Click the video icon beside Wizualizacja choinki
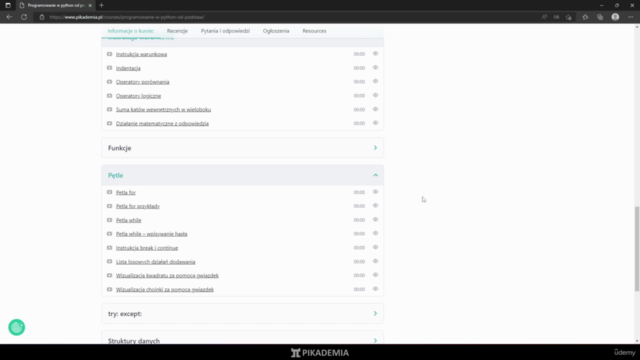The width and height of the screenshot is (640, 360). tap(109, 289)
